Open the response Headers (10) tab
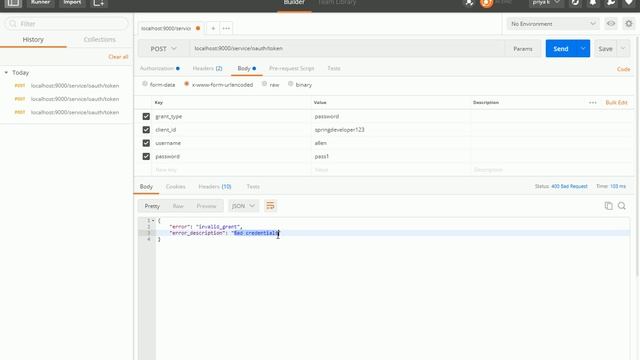 click(x=215, y=187)
